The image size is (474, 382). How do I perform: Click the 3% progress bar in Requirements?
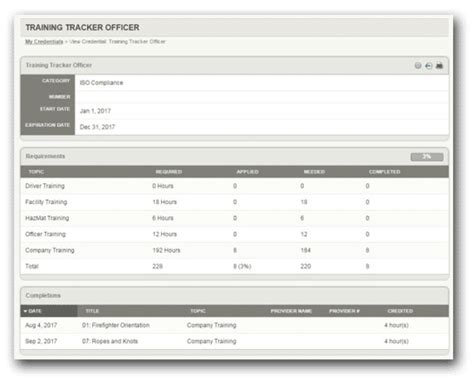pos(427,157)
